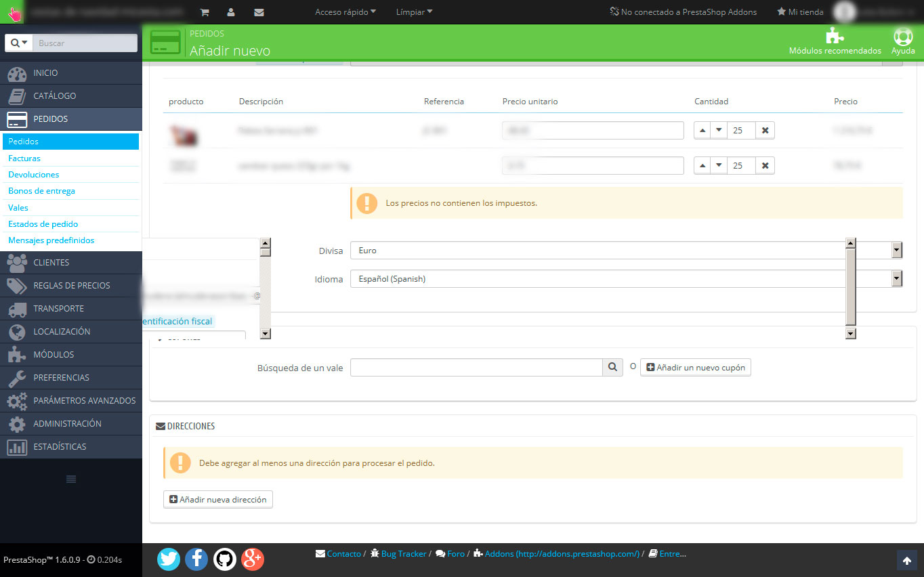Click the right scrollbar's up arrow
This screenshot has height=577, width=924.
pyautogui.click(x=851, y=243)
